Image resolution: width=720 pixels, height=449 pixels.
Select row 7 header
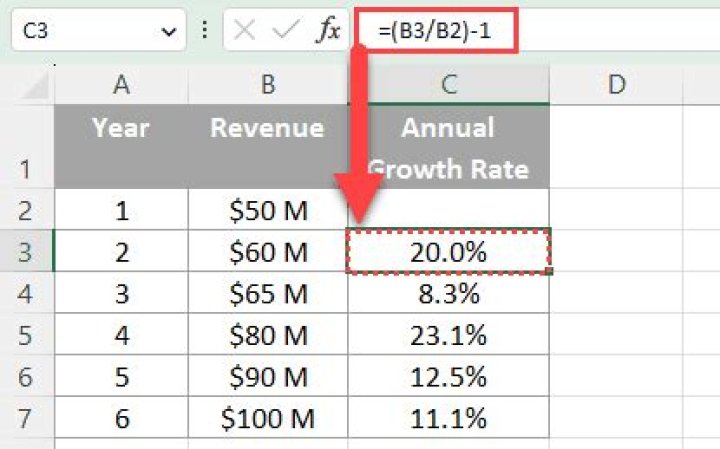(26, 418)
